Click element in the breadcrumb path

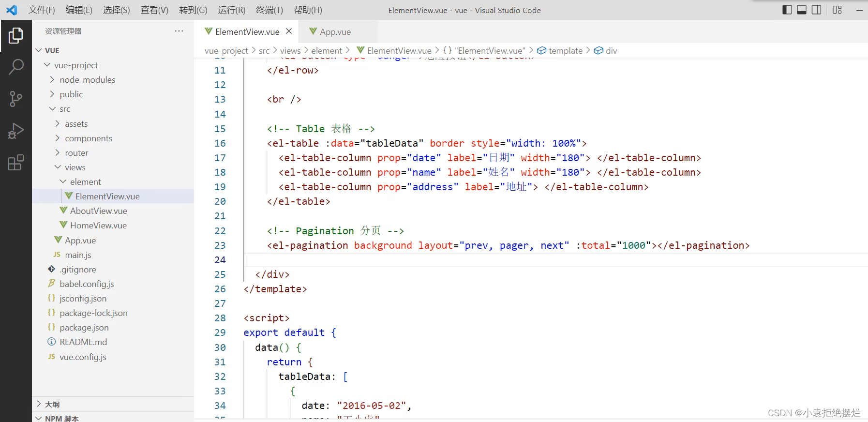point(327,51)
